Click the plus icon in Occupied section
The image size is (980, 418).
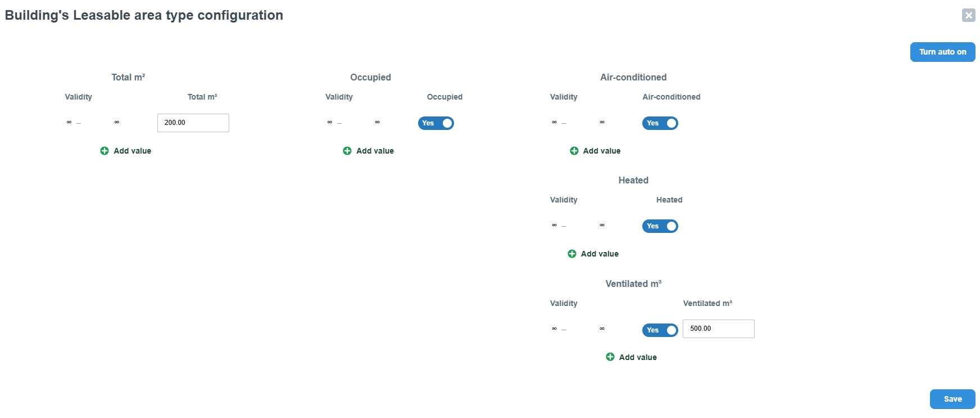pos(347,151)
